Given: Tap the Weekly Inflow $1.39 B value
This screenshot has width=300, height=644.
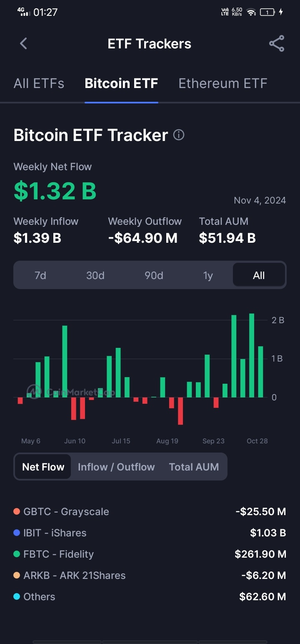Looking at the screenshot, I should pos(37,238).
